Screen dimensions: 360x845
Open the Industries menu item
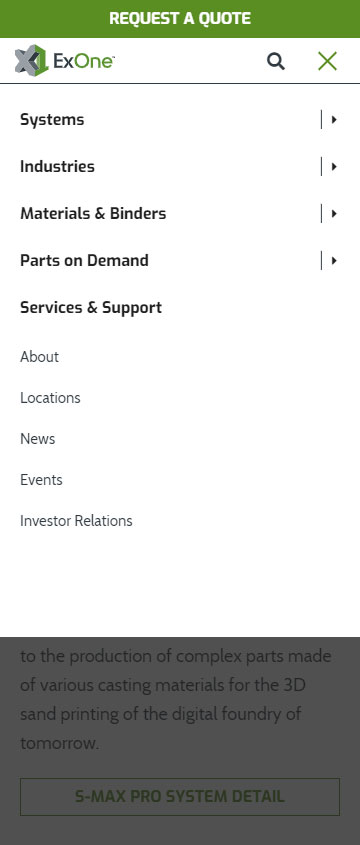click(57, 167)
